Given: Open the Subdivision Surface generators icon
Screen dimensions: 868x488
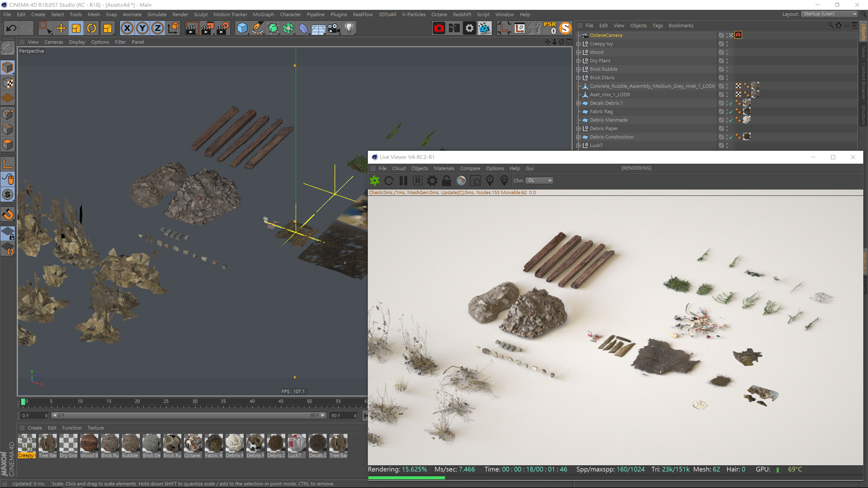Looking at the screenshot, I should pyautogui.click(x=273, y=28).
